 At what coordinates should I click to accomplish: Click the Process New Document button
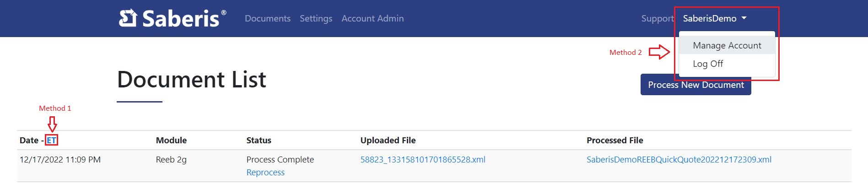click(x=696, y=85)
